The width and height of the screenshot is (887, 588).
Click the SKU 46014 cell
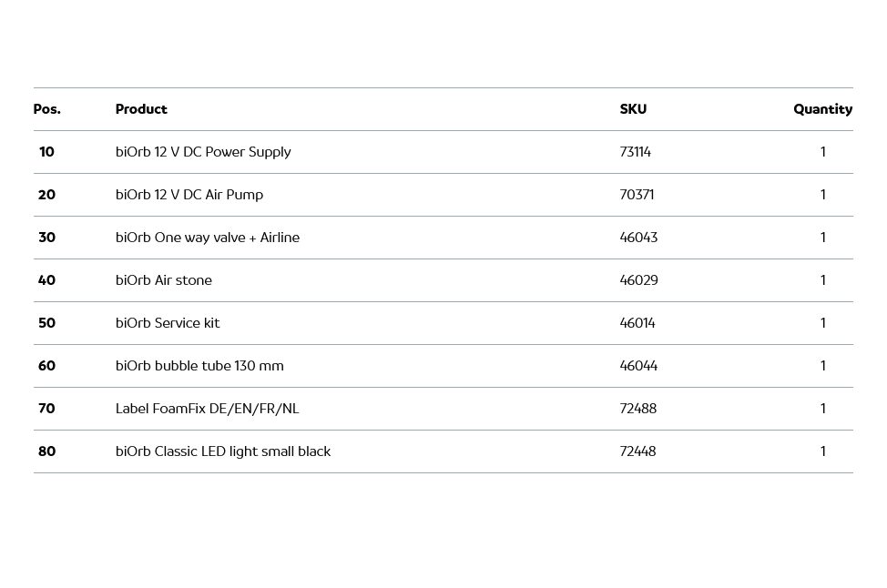click(637, 323)
